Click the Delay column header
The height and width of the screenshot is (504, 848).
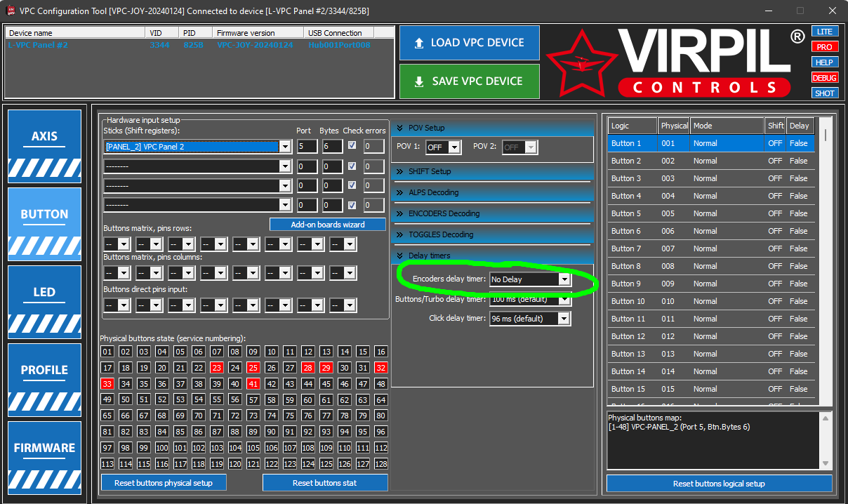click(800, 126)
